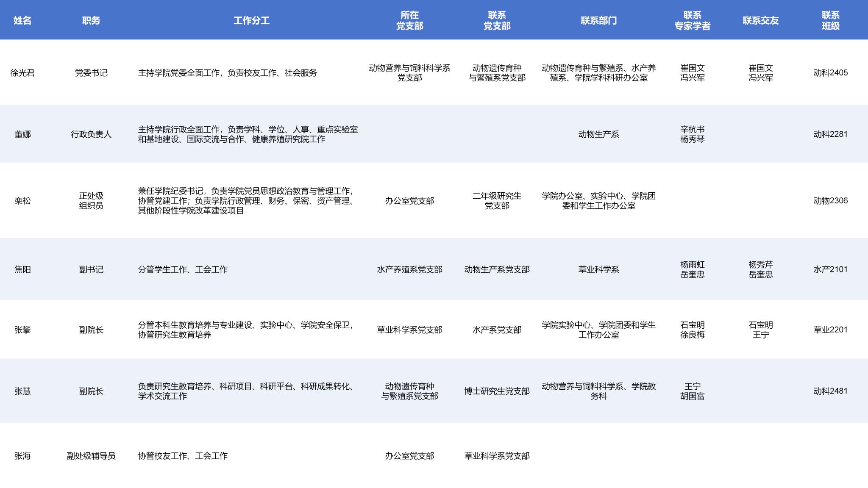Viewport: 868px width, 488px height.
Task: Click the 联系交友 column header
Action: tap(760, 20)
